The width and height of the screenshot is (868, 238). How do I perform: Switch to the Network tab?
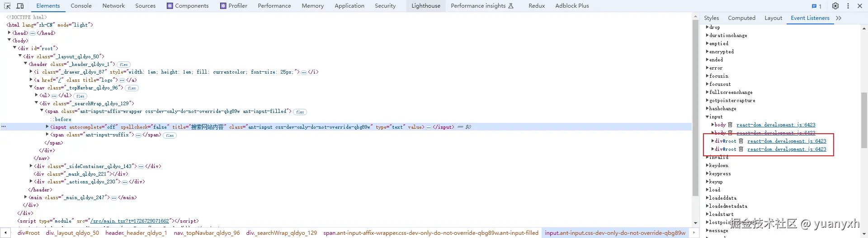[113, 6]
